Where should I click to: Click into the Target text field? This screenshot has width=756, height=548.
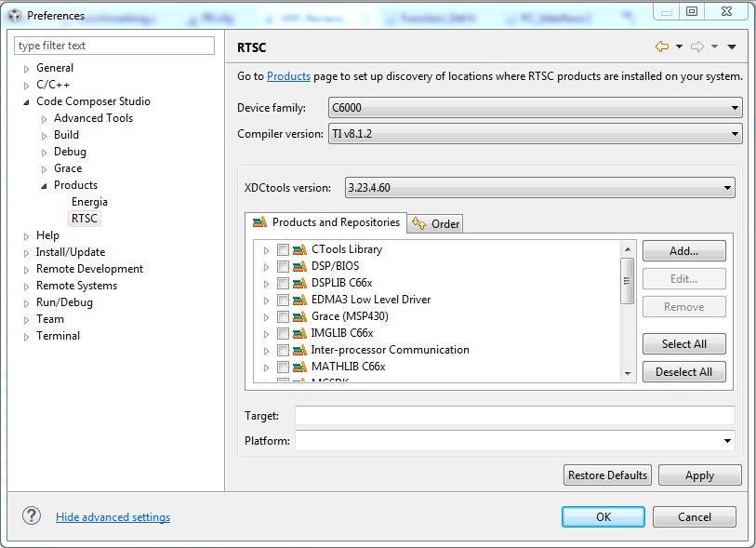pos(515,415)
